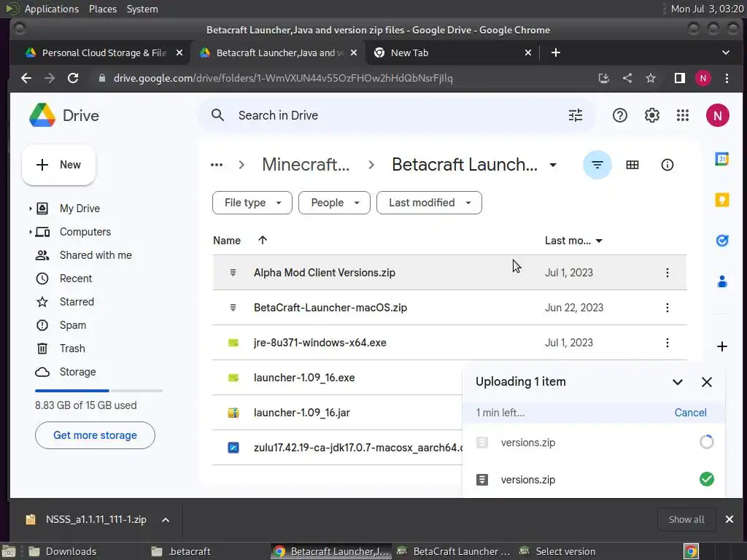Go back in Chrome navigation
This screenshot has height=560, width=747.
(x=26, y=78)
